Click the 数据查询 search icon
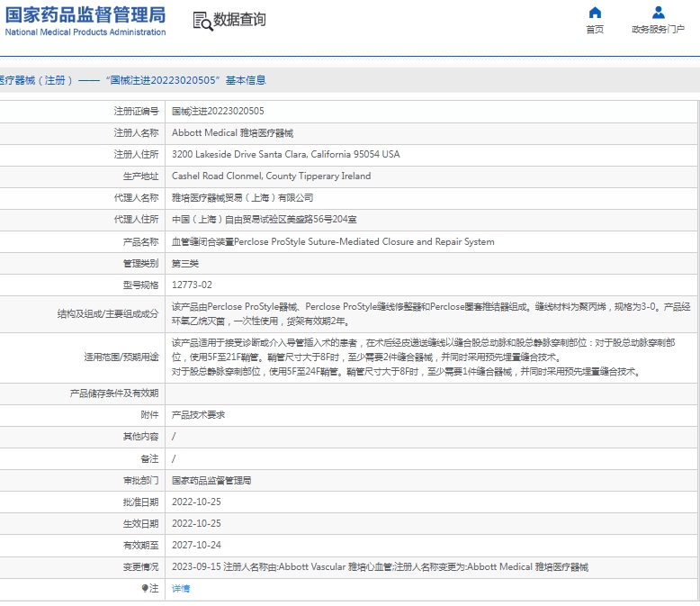 click(202, 21)
